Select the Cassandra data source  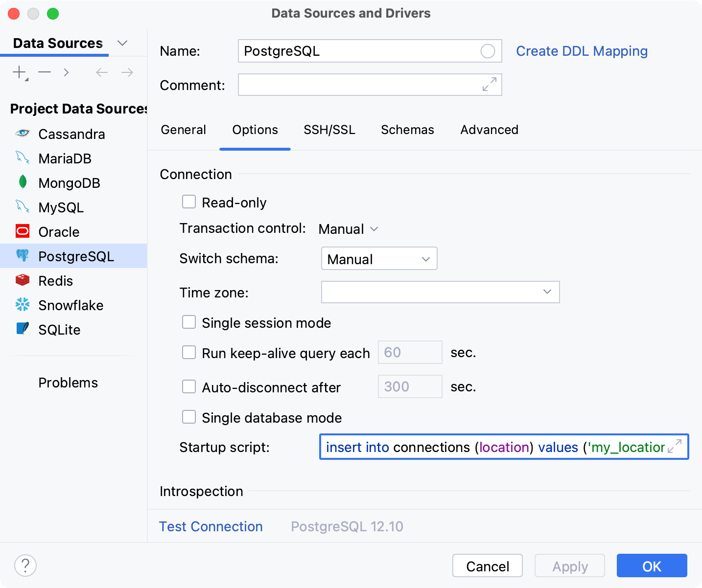coord(71,134)
